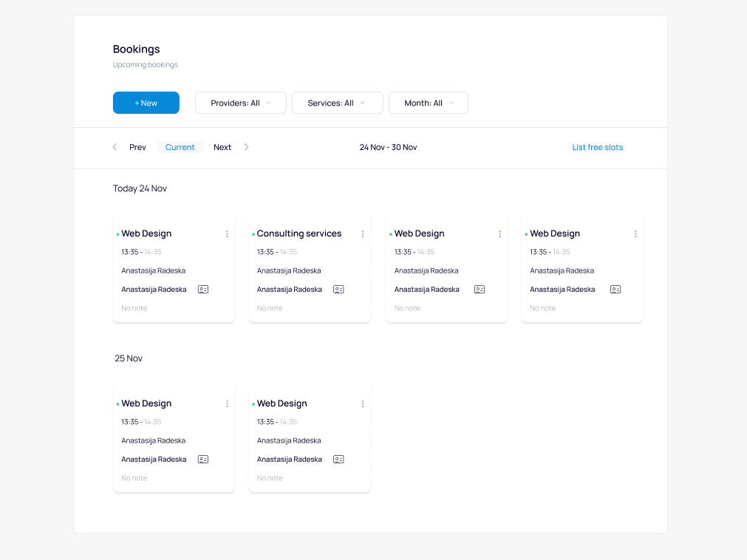Open three-dot menu on first 25 Nov booking
The image size is (747, 560).
[x=227, y=404]
